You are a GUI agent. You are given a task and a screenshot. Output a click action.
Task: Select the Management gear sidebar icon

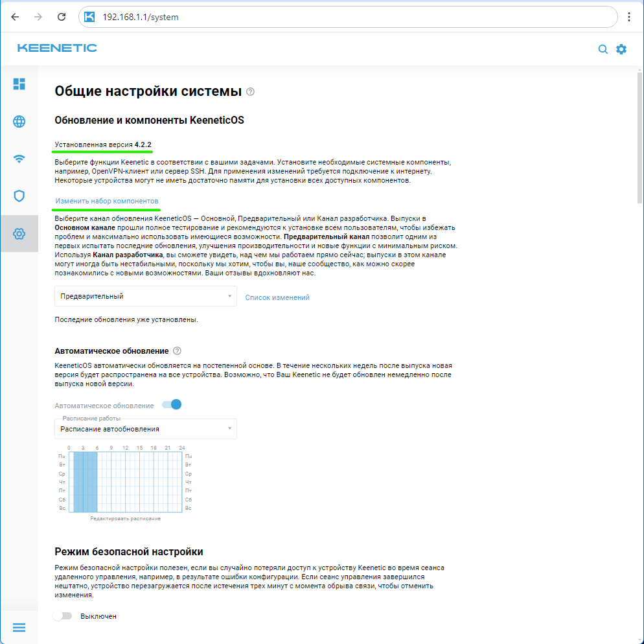(19, 233)
